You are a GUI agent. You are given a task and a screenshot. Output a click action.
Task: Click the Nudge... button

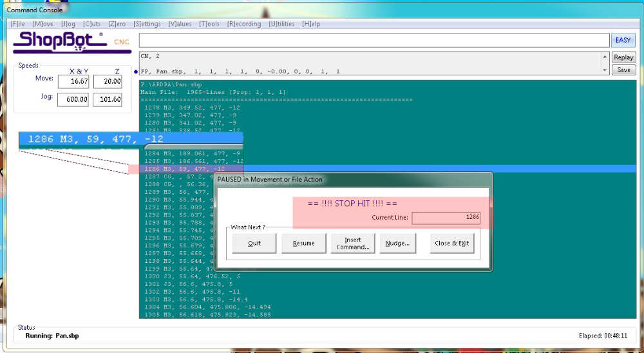(397, 243)
